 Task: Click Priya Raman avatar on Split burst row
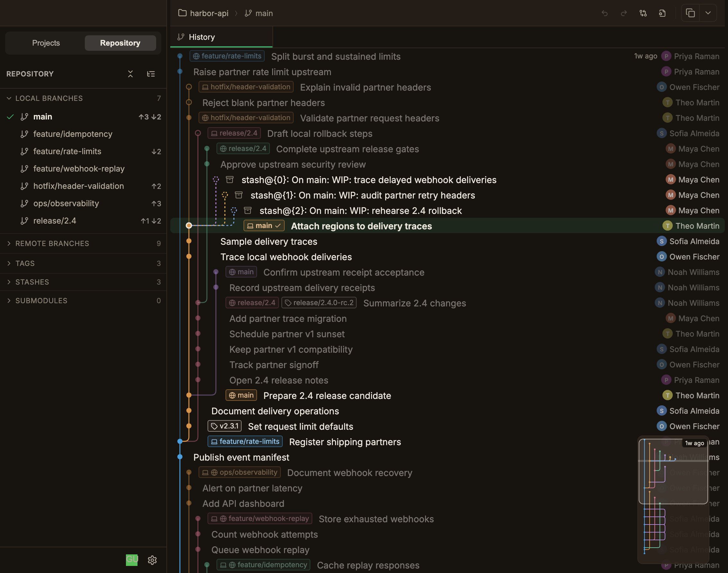coord(666,56)
